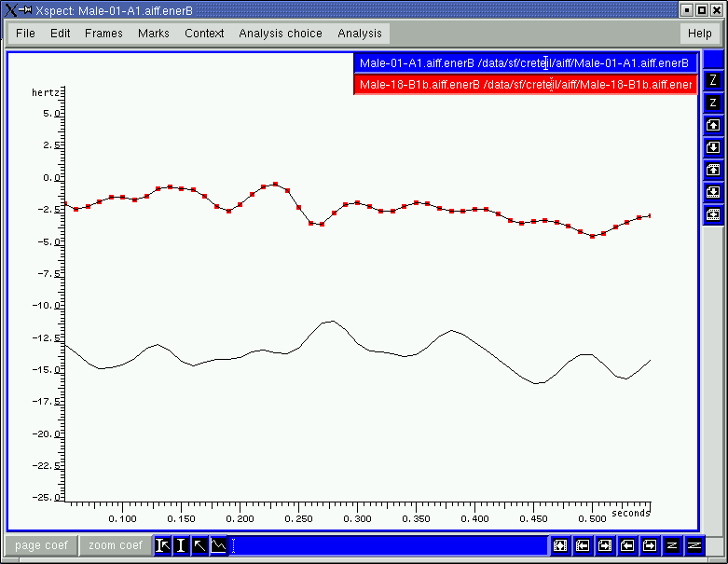This screenshot has height=564, width=728.
Task: Click the blue text field in bottom bar
Action: [389, 545]
